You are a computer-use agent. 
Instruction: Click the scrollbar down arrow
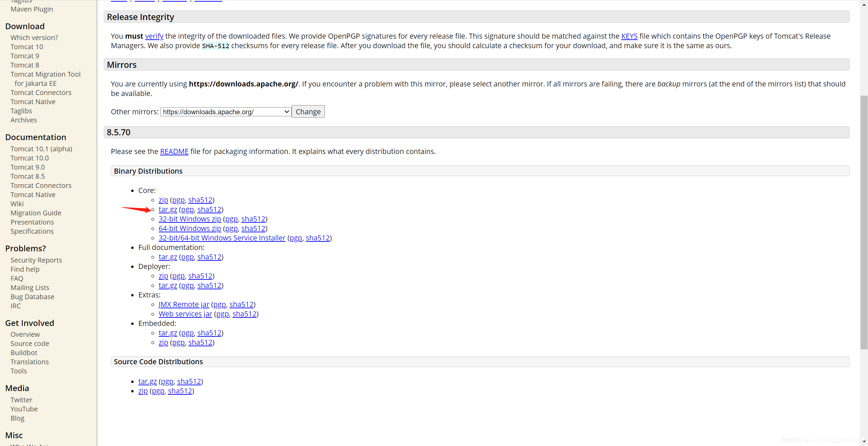(x=864, y=442)
